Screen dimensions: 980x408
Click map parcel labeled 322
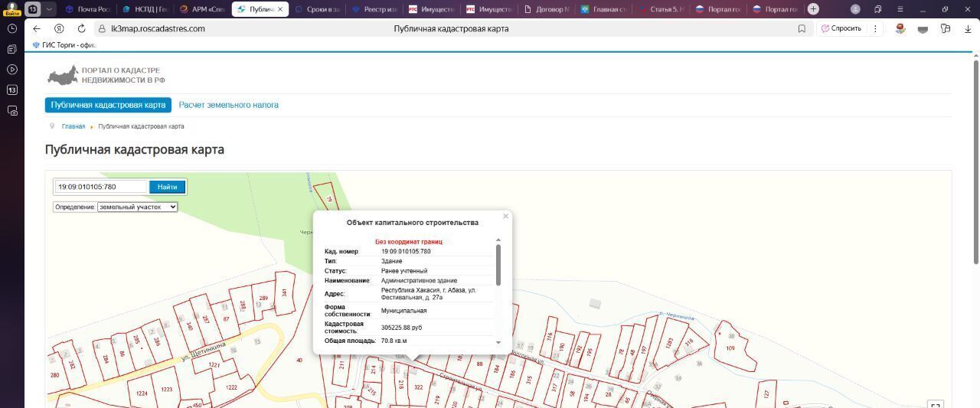418,387
